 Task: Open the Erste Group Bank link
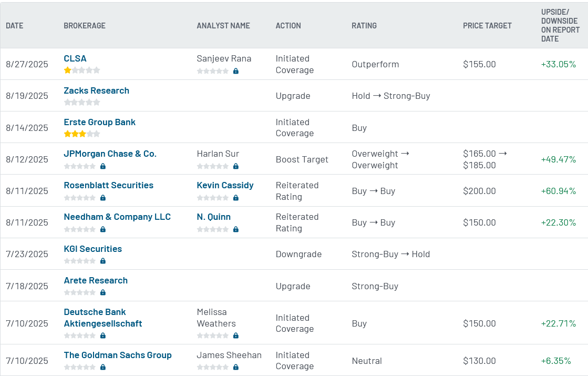tap(99, 122)
